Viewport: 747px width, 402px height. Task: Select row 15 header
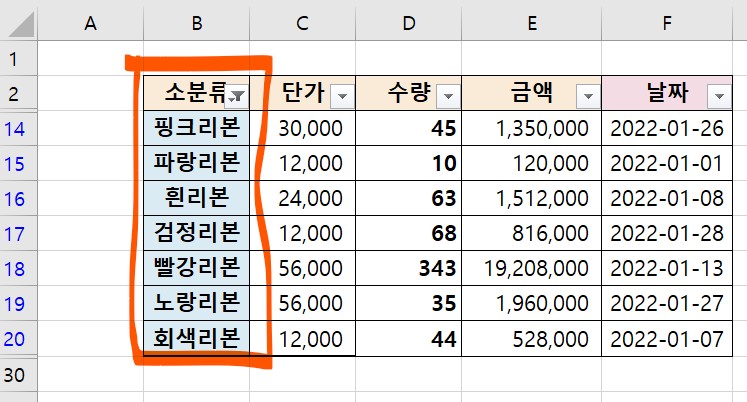(19, 163)
